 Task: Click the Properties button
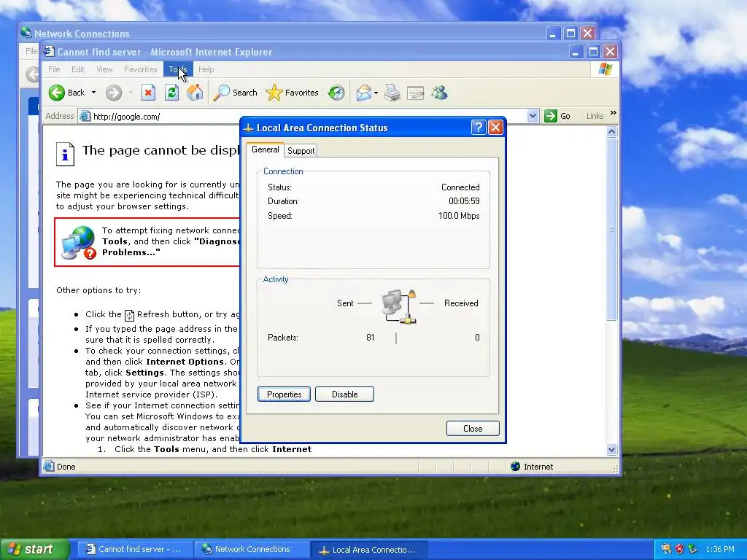[284, 394]
